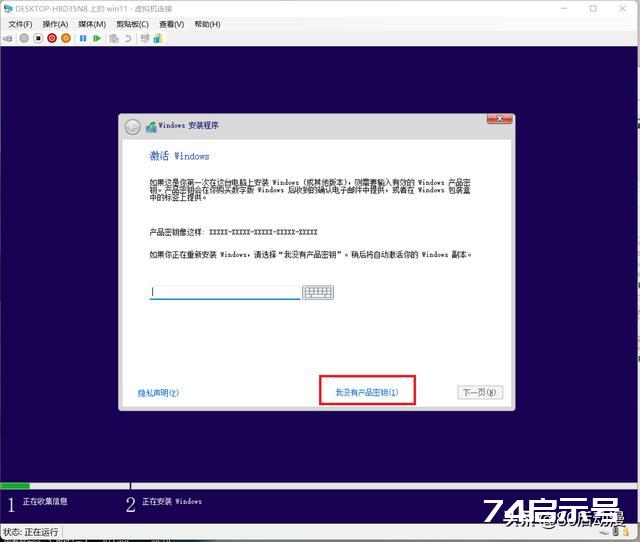Open the 剪贴板(C) menu
The height and width of the screenshot is (542, 640).
132,24
